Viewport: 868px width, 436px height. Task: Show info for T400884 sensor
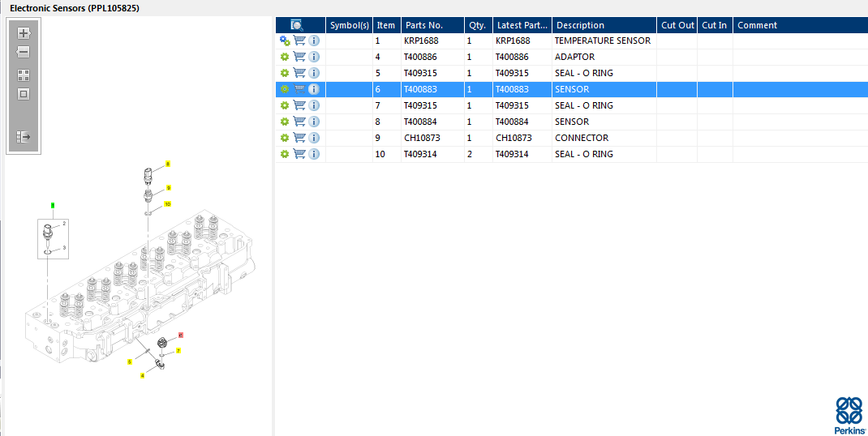tap(314, 122)
